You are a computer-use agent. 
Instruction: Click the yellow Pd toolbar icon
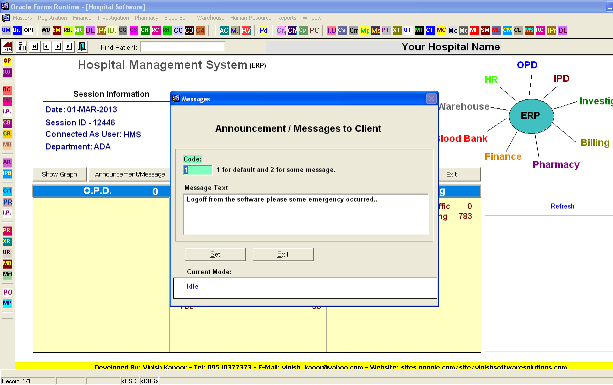click(263, 30)
